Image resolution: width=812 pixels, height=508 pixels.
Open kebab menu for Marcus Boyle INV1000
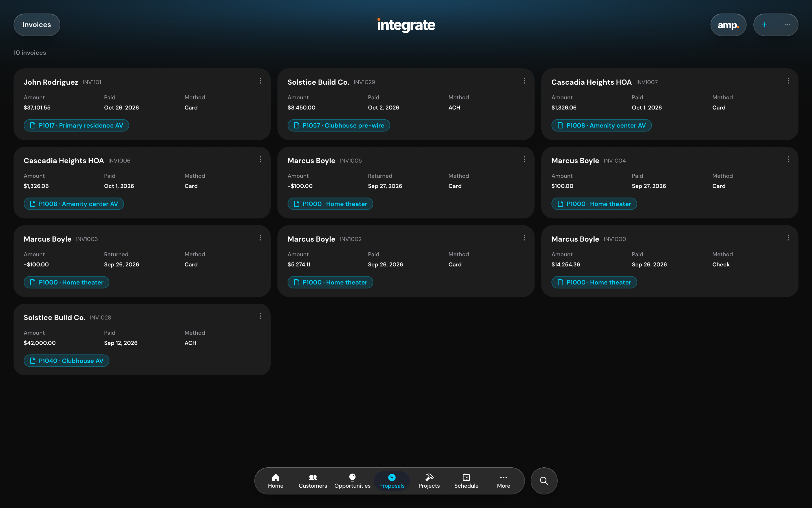[788, 238]
